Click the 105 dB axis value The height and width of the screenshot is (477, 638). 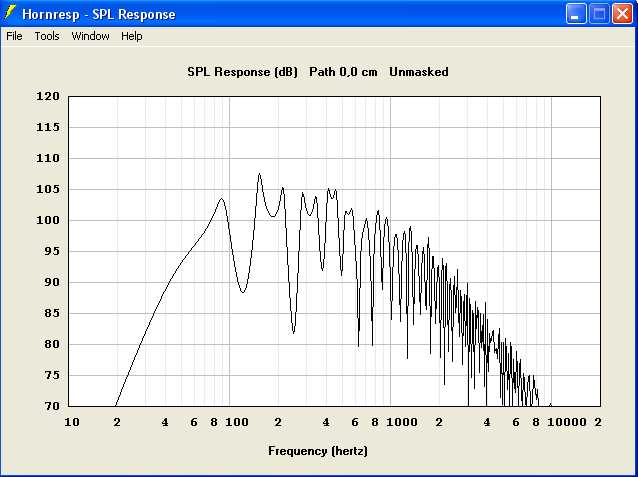click(48, 189)
